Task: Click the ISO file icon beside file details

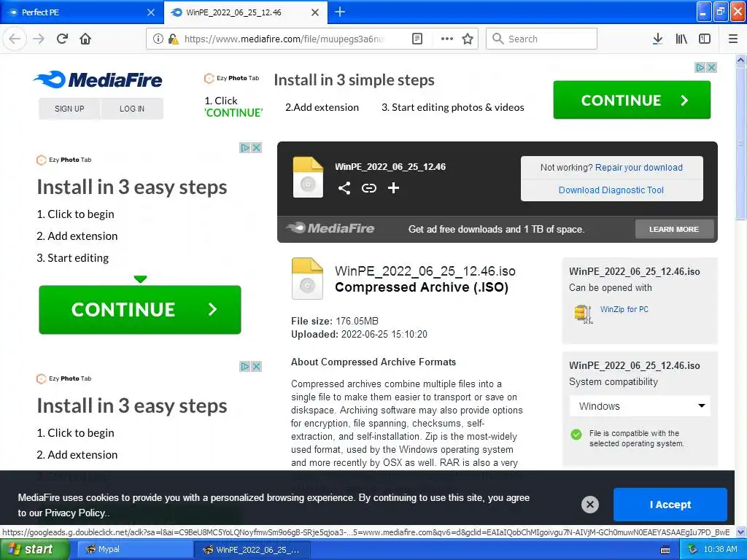Action: (x=307, y=279)
